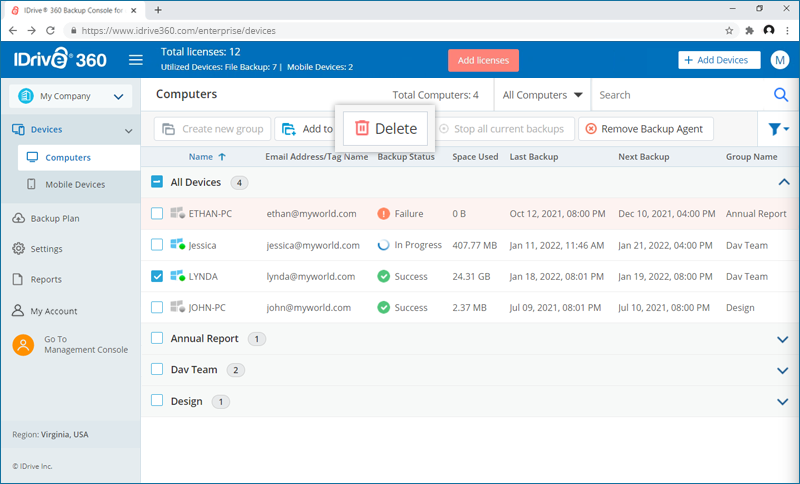800x484 pixels.
Task: Click Remove Backup Agent button
Action: (x=645, y=129)
